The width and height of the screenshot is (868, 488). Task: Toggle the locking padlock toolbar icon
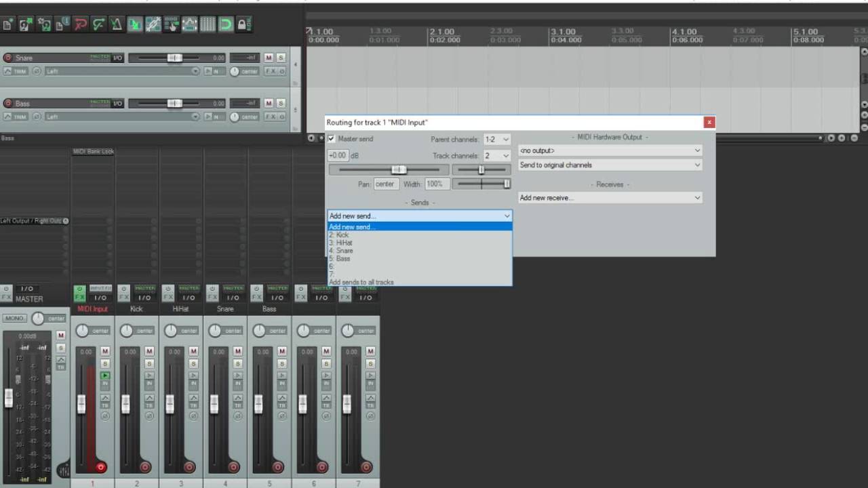coord(243,25)
